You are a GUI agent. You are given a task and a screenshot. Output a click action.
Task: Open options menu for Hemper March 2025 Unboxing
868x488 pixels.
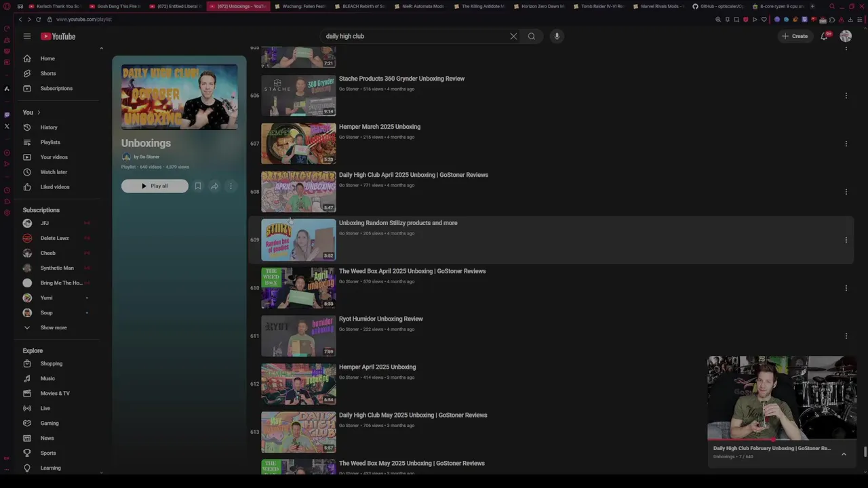[846, 144]
